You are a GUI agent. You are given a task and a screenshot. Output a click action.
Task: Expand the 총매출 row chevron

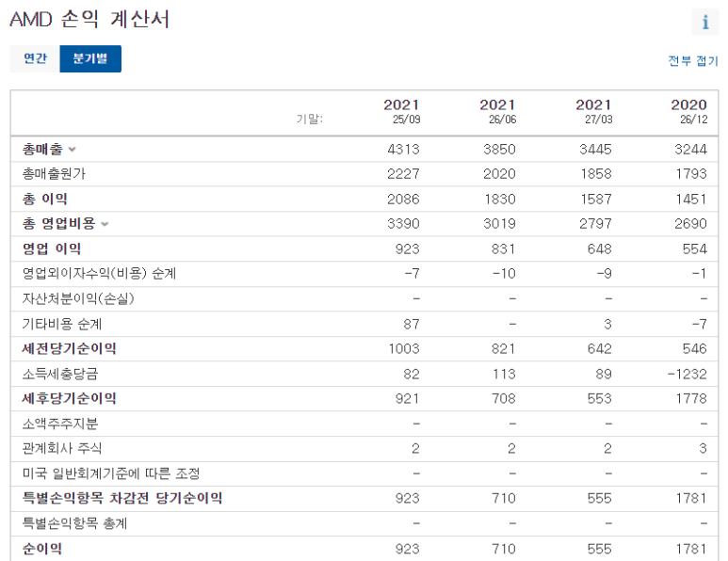[72, 150]
